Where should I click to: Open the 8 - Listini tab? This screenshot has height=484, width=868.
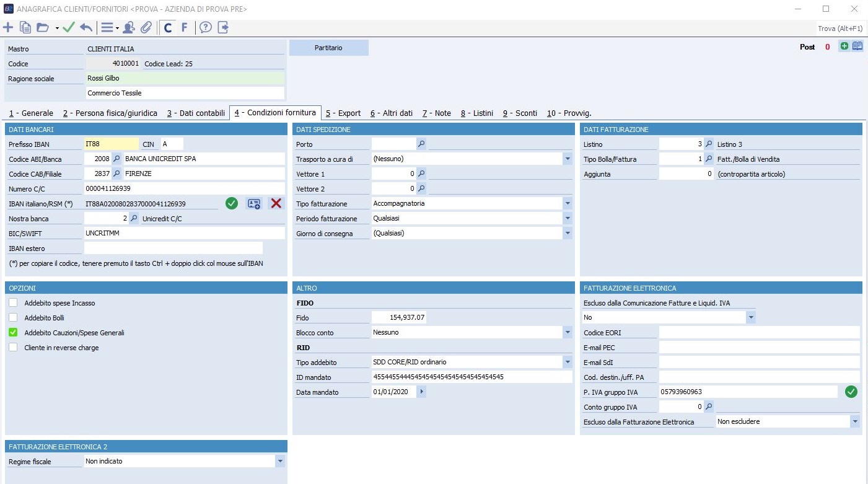(477, 113)
